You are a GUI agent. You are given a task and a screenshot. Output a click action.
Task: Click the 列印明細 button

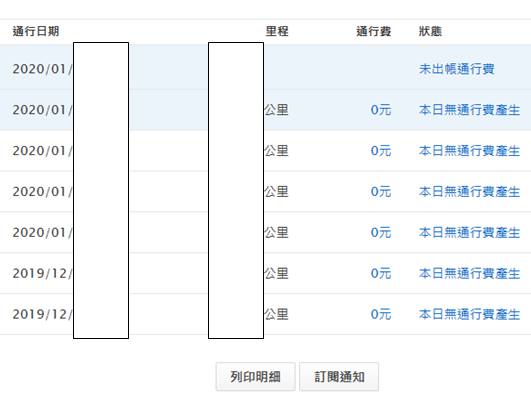pyautogui.click(x=255, y=377)
